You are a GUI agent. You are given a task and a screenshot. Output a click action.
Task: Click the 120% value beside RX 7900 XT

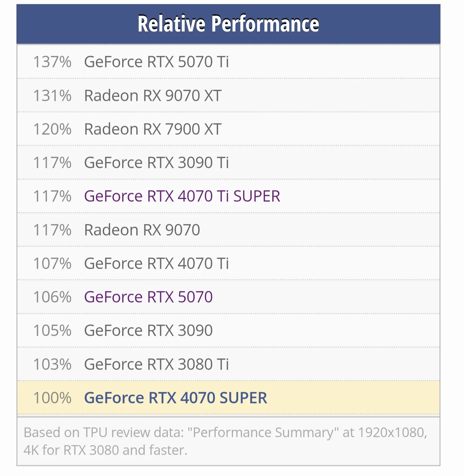coord(52,129)
